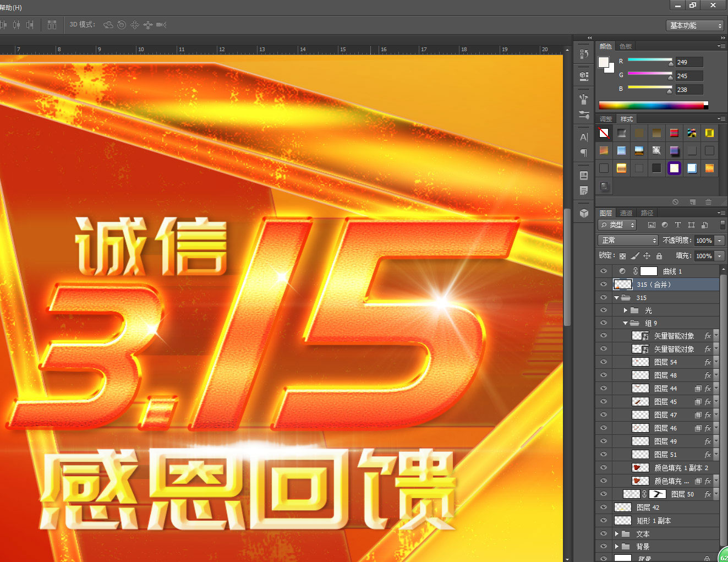Screen dimensions: 728x562
Task: Hide the 图层 42 layer
Action: tap(604, 508)
